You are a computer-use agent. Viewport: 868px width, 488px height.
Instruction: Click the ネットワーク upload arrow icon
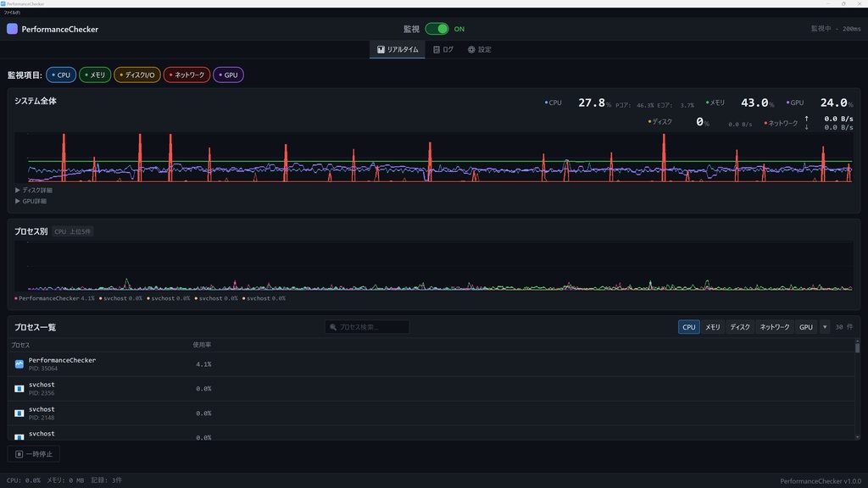click(807, 119)
